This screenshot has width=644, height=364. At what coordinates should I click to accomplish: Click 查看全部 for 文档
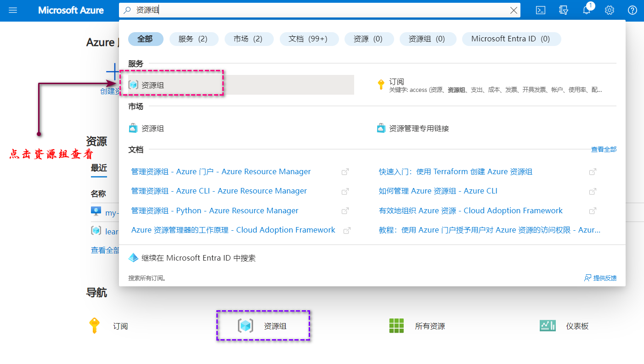point(604,149)
